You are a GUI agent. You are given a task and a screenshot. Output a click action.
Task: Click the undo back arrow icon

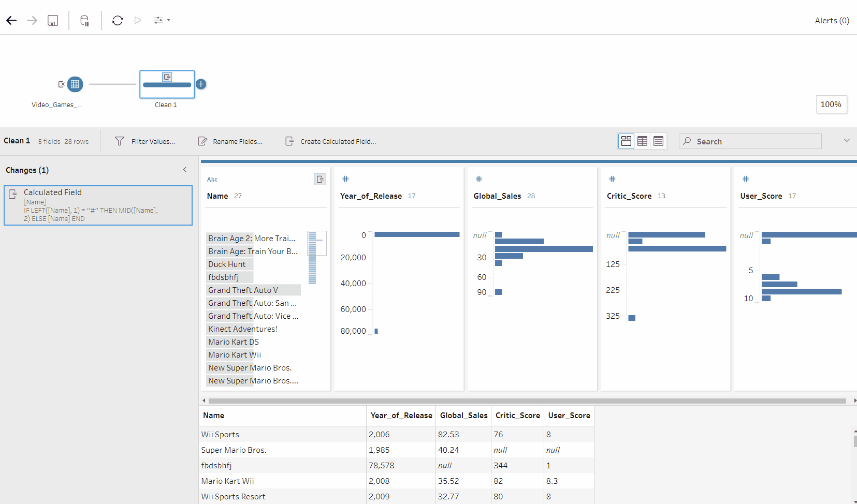point(11,21)
